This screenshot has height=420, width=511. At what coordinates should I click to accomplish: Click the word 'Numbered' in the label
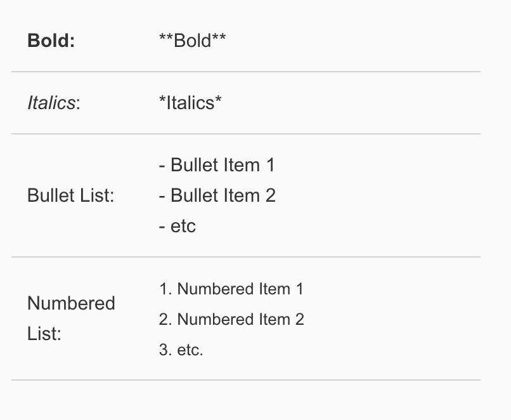[71, 303]
